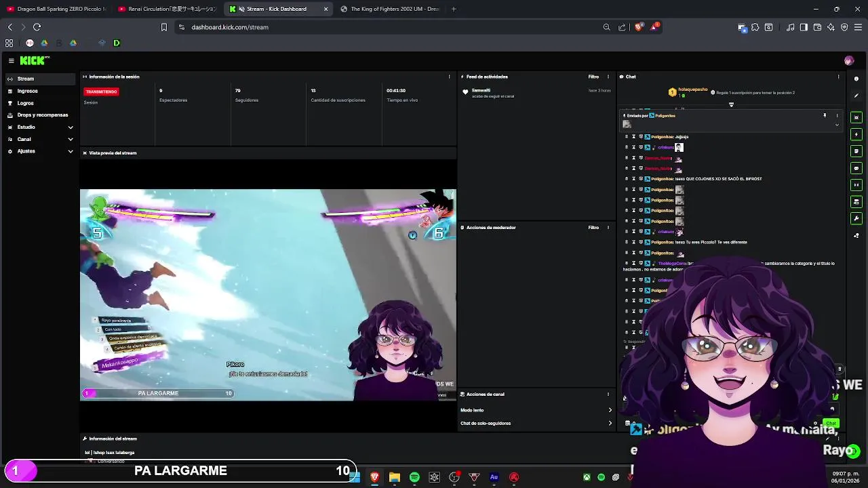Toggle the chat bubble widget button
This screenshot has width=868, height=488.
pyautogui.click(x=856, y=168)
